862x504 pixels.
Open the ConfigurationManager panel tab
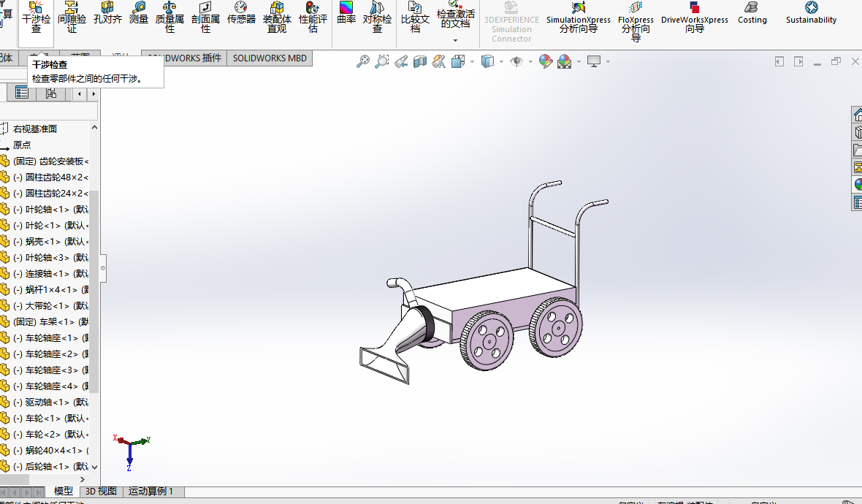tap(51, 93)
